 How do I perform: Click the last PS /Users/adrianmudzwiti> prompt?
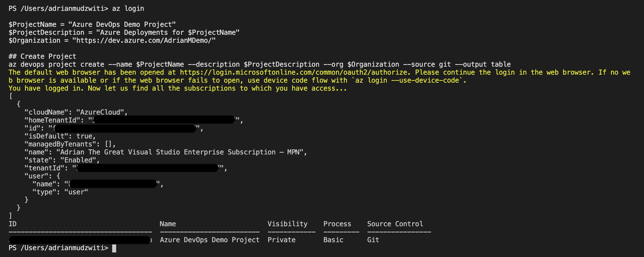[58, 248]
